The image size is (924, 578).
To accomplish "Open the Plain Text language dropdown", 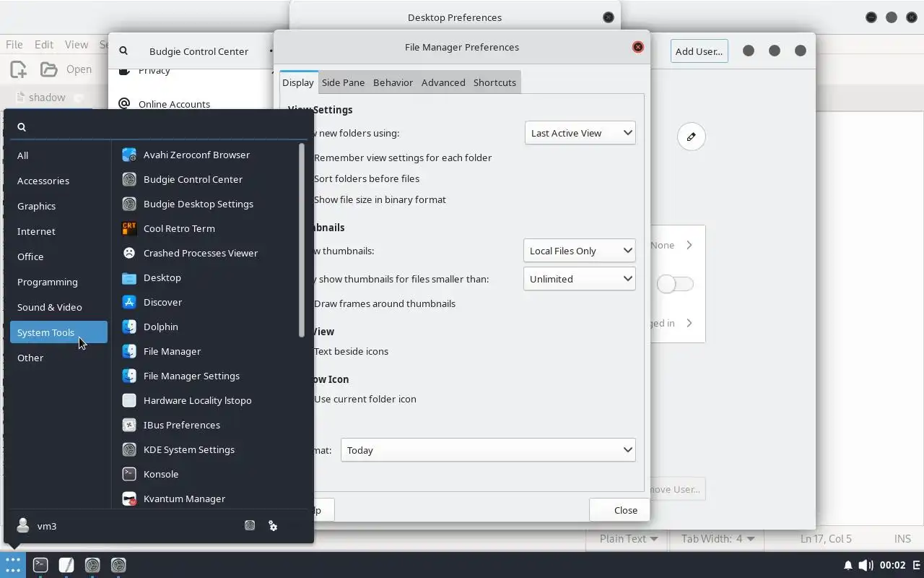I will point(629,538).
